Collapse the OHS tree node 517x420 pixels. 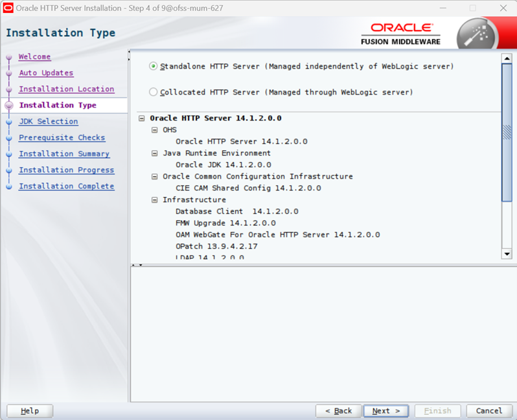coord(154,130)
